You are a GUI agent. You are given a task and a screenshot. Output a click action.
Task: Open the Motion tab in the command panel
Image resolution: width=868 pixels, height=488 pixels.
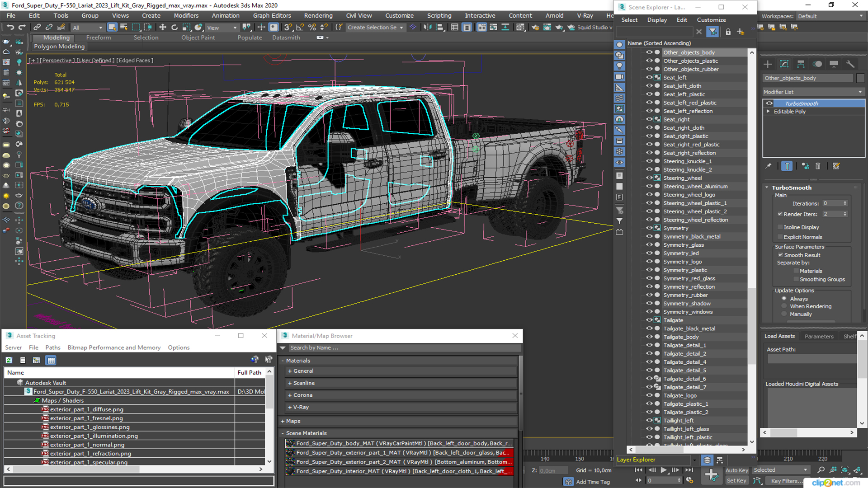817,64
